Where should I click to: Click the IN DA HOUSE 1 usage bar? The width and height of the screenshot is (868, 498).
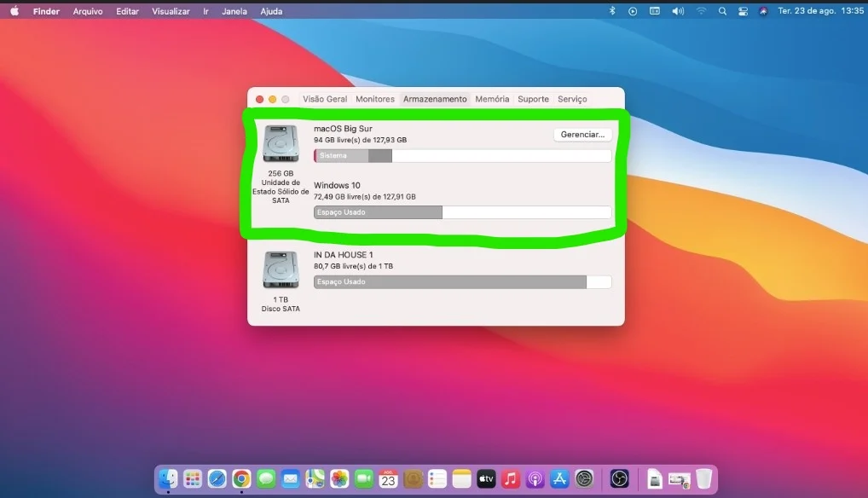click(x=463, y=282)
